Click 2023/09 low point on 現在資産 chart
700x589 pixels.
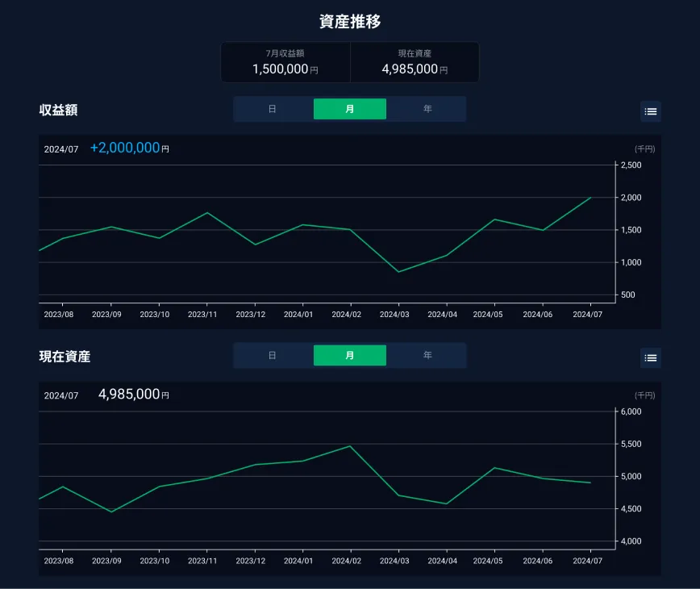point(111,512)
